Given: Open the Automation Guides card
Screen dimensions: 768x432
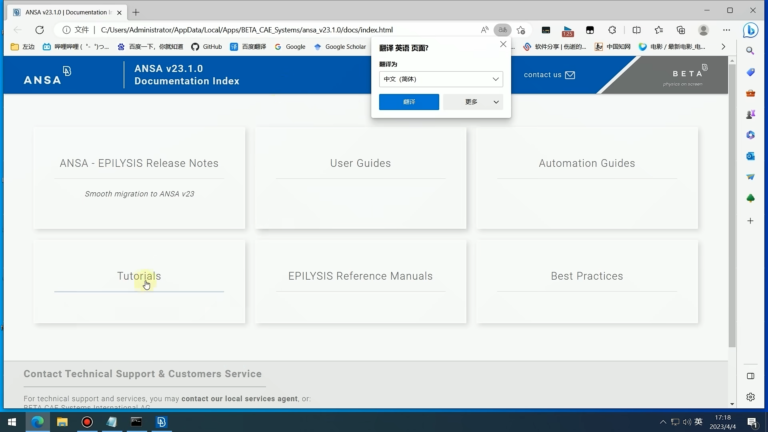Looking at the screenshot, I should click(x=587, y=178).
